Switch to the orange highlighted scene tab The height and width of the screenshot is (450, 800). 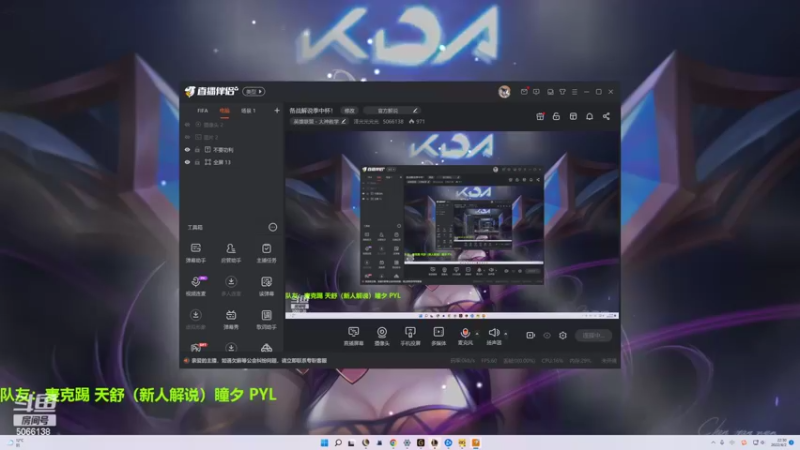224,111
